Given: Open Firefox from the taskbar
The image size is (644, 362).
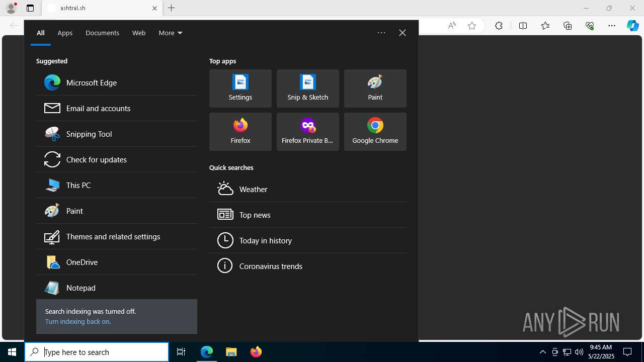Looking at the screenshot, I should coord(256,352).
